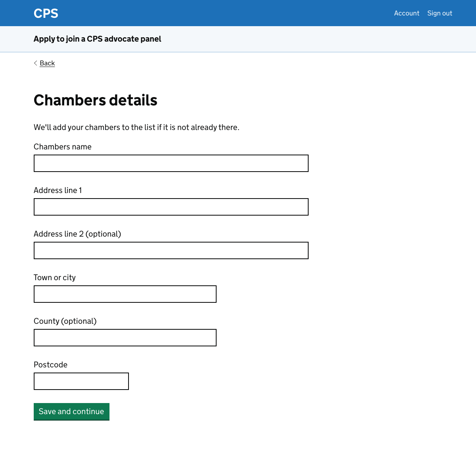Click the CPS logo in the header
The image size is (476, 451).
(46, 13)
